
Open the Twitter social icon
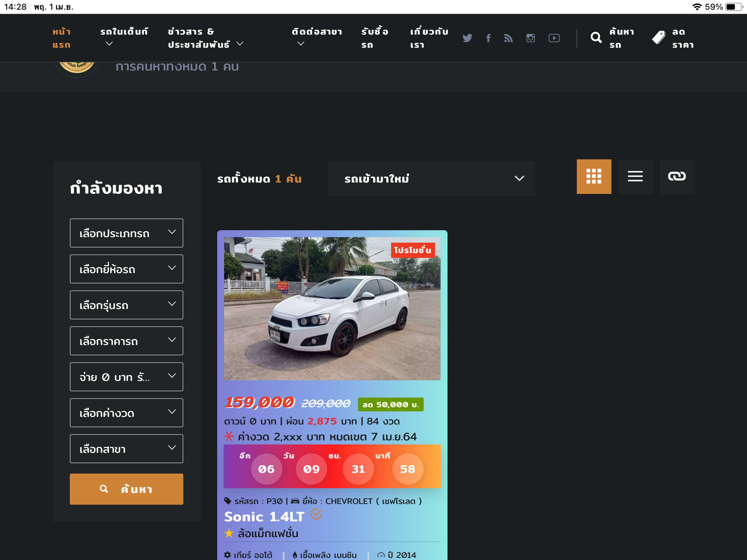tap(467, 38)
